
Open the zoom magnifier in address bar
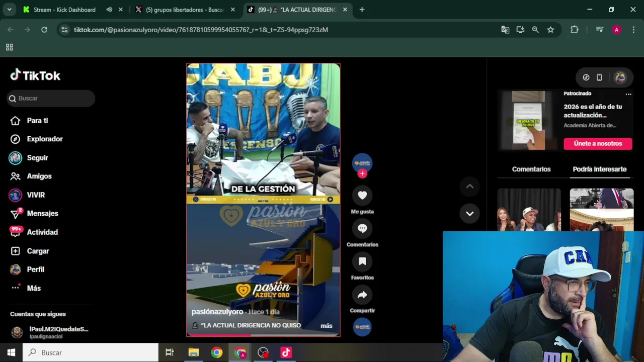pyautogui.click(x=535, y=30)
